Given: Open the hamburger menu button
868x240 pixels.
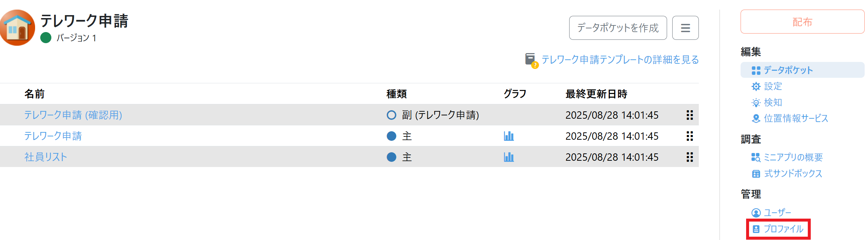Looking at the screenshot, I should (x=685, y=28).
